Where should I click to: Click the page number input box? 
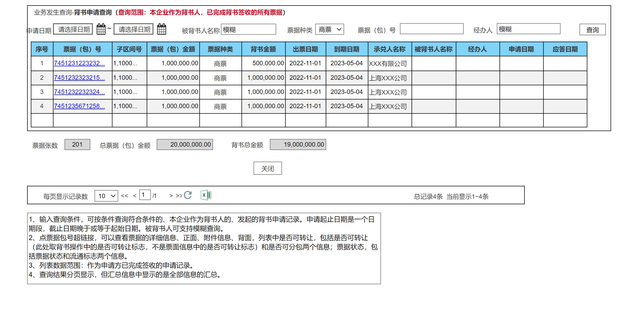(x=145, y=195)
